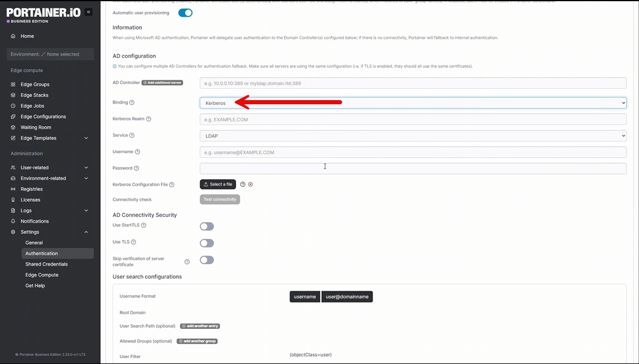Click help icon next to Username label
The width and height of the screenshot is (639, 364).
[x=137, y=152]
